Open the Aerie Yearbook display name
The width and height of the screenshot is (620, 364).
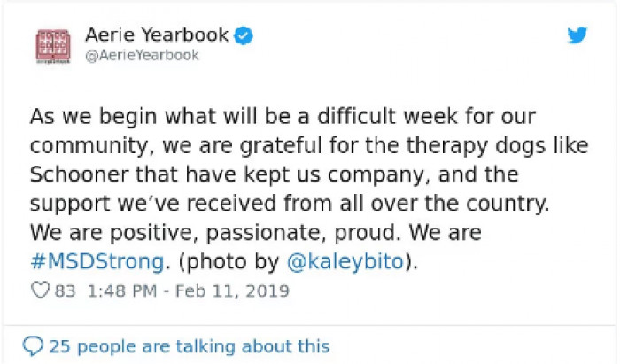pyautogui.click(x=157, y=35)
